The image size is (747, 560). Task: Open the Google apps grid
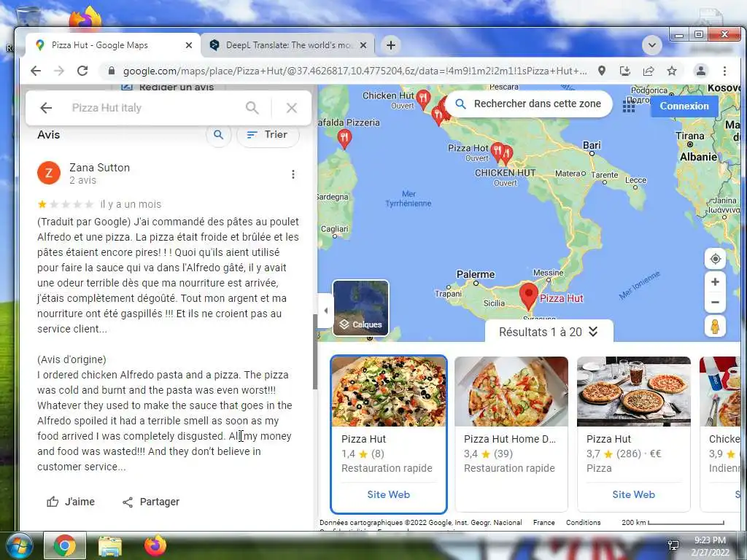coord(628,106)
